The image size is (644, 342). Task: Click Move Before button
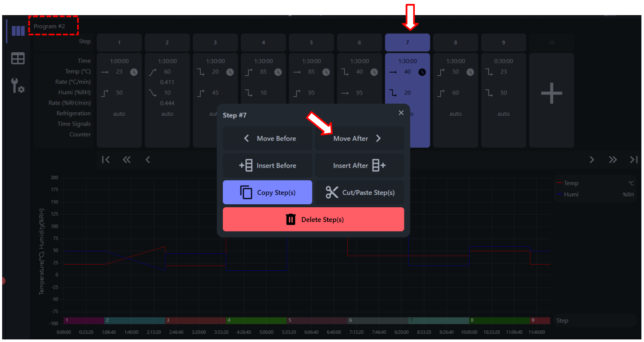click(x=267, y=139)
